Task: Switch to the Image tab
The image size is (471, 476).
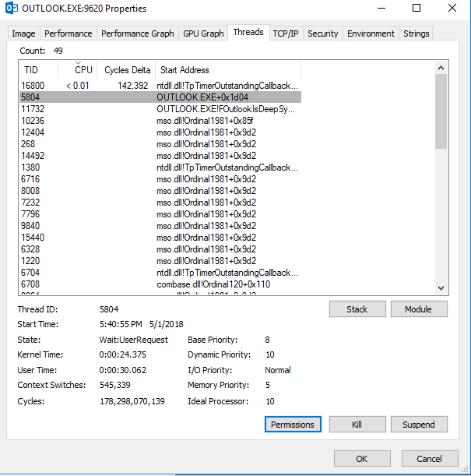Action: [23, 33]
